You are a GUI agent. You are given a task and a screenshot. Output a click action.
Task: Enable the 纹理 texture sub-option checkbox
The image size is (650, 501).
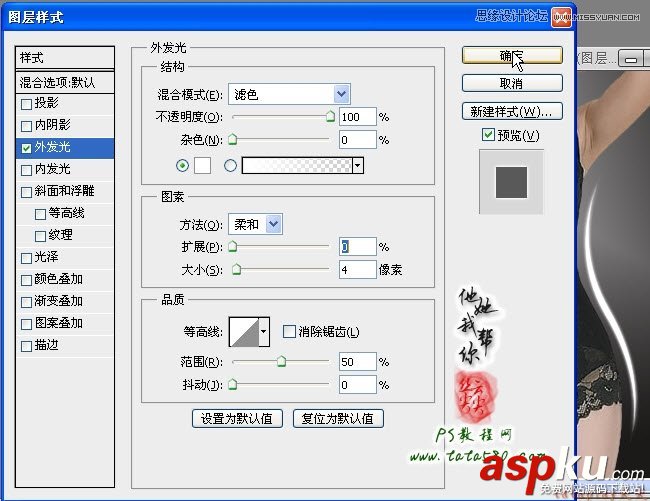point(40,236)
